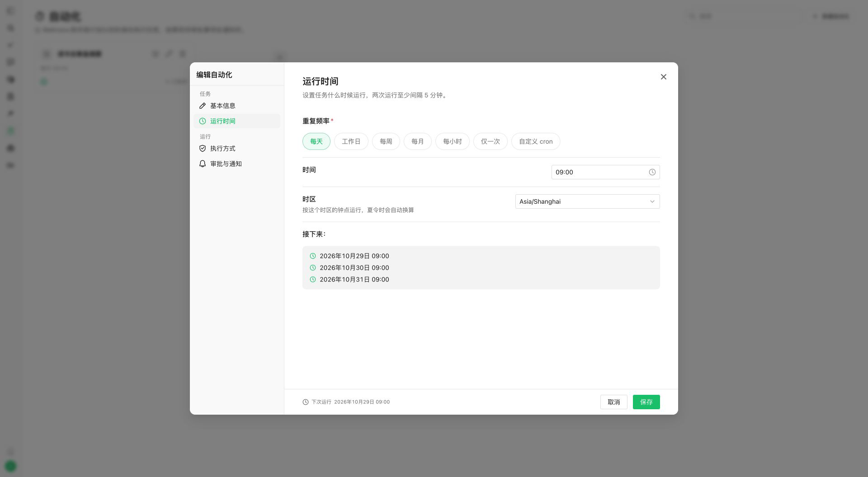Click the shield icon beside 执行方式
Image resolution: width=868 pixels, height=477 pixels.
click(203, 148)
